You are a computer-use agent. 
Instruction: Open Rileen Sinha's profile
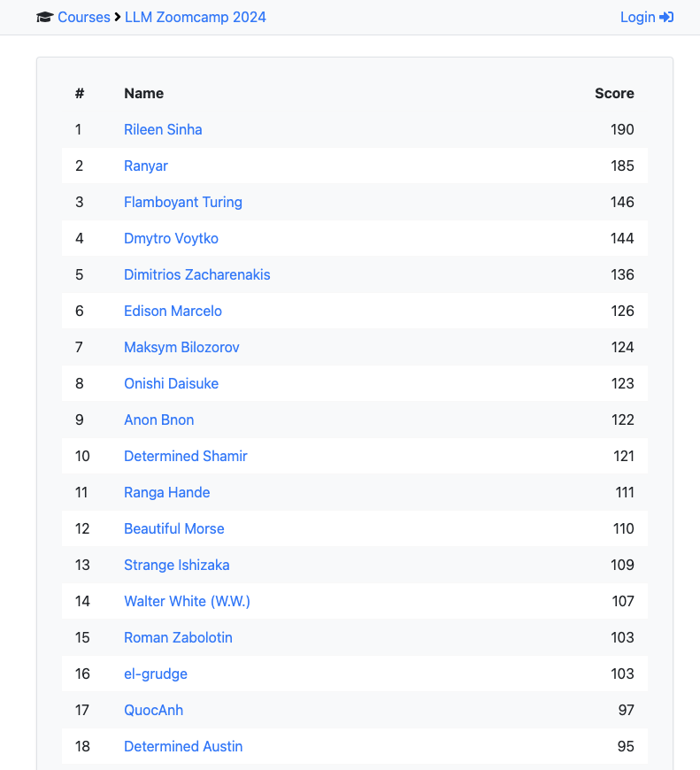click(163, 129)
